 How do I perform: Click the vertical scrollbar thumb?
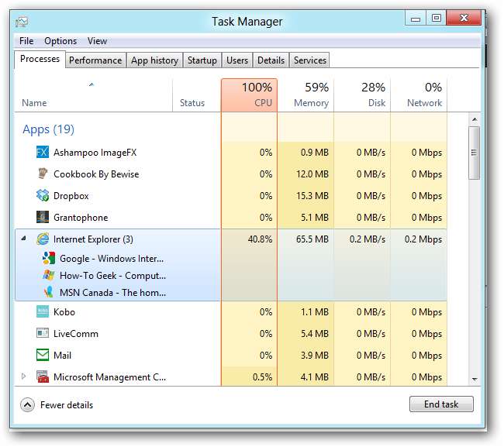point(474,153)
